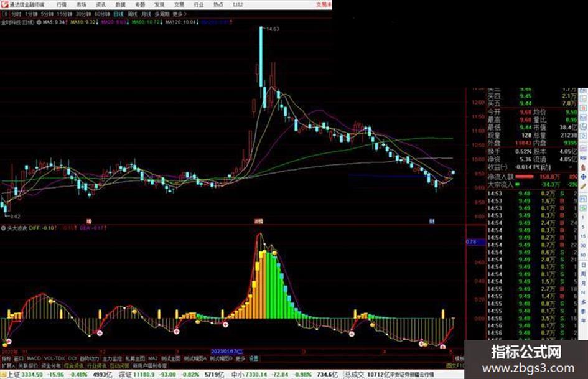Image resolution: width=588 pixels, height=379 pixels.
Task: Switch to 主力监控 indicator tab
Action: coord(112,358)
